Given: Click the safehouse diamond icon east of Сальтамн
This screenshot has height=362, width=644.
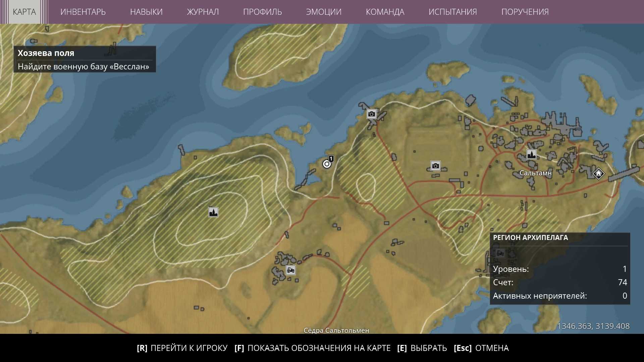Looking at the screenshot, I should pos(598,174).
